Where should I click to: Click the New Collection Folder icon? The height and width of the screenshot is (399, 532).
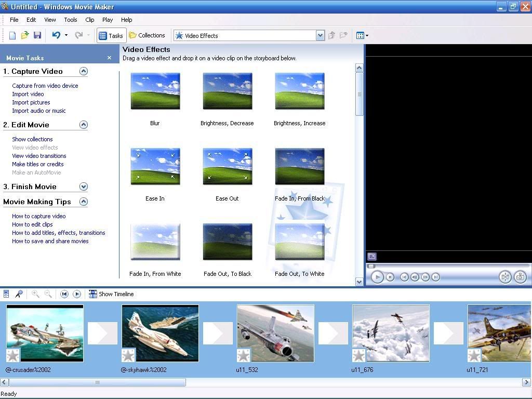[x=343, y=35]
